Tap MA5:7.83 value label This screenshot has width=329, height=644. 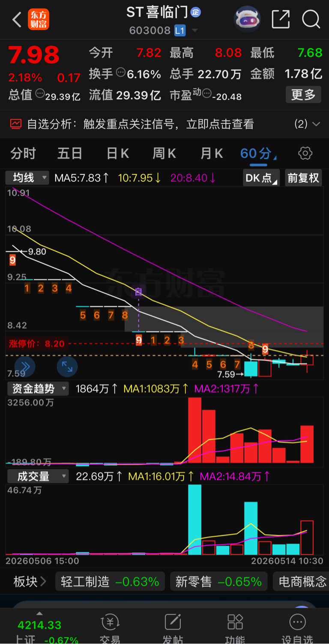click(x=82, y=178)
